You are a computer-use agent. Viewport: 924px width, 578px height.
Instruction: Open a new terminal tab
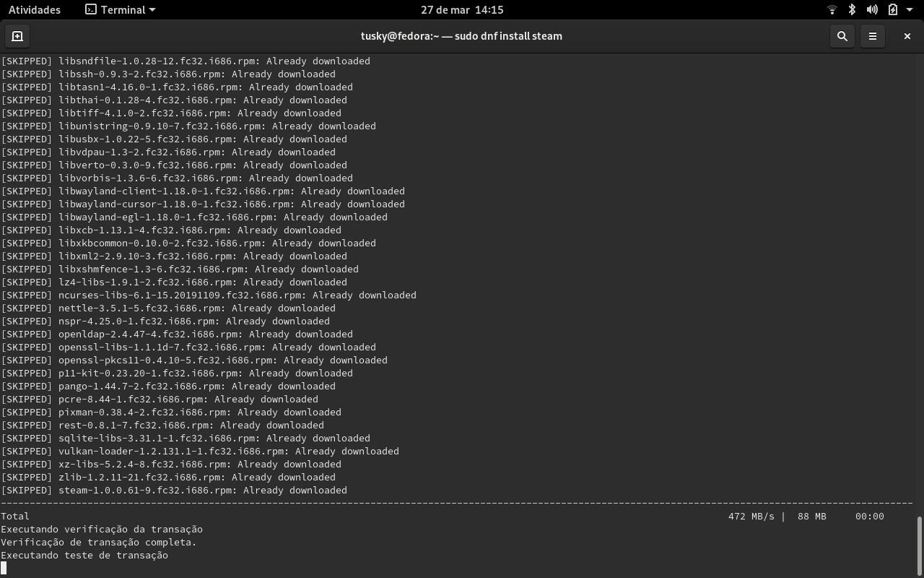coord(17,36)
